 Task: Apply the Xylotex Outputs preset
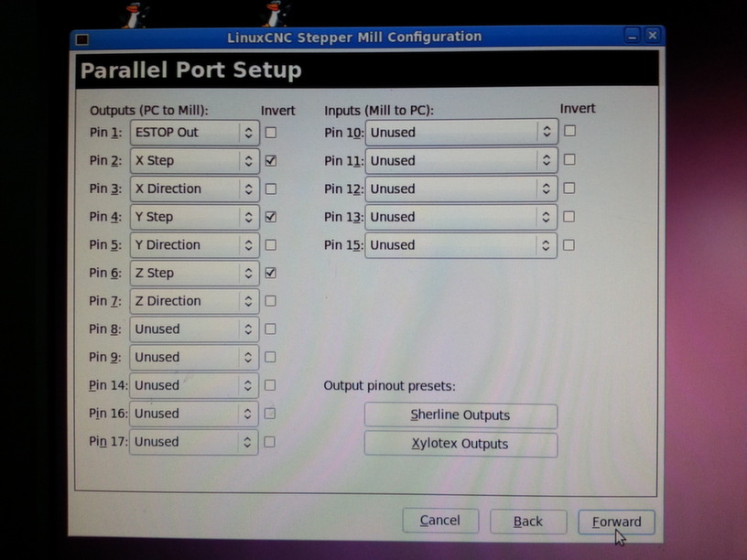click(x=460, y=445)
